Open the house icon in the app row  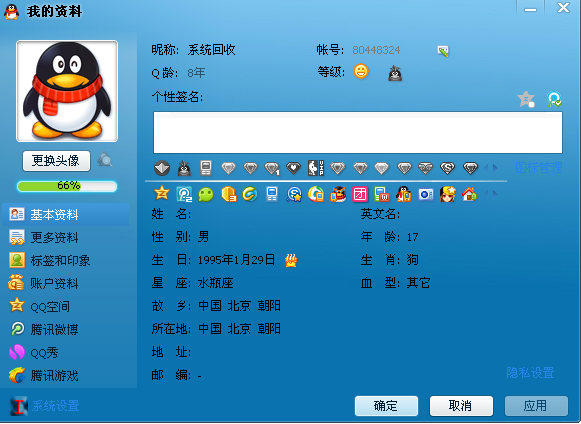pyautogui.click(x=469, y=194)
